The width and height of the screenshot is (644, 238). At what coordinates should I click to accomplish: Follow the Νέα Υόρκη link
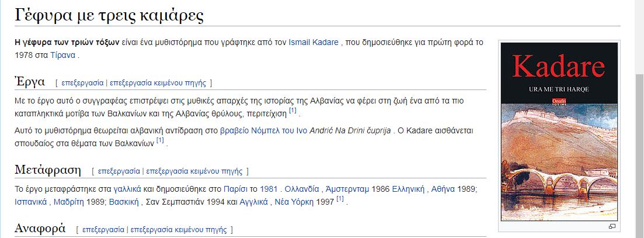pos(294,202)
